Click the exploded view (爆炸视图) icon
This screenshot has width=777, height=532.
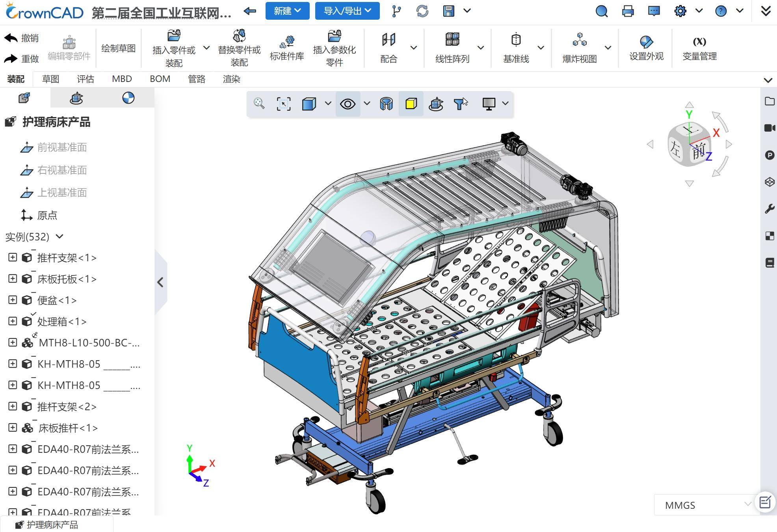coord(579,40)
